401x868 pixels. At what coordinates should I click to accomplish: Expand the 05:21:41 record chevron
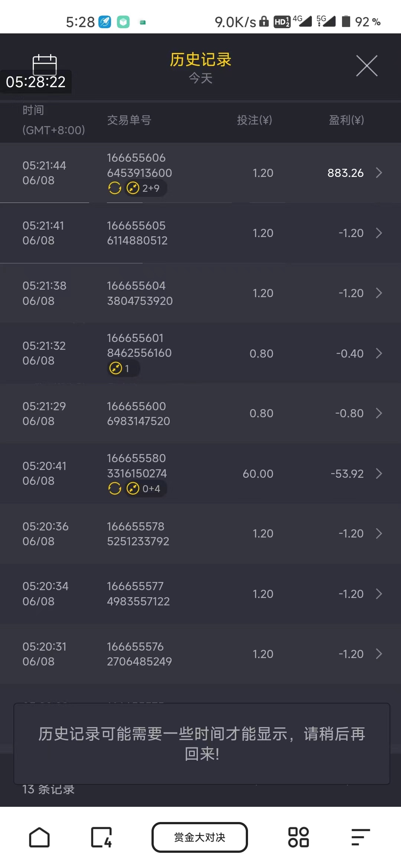tap(379, 233)
